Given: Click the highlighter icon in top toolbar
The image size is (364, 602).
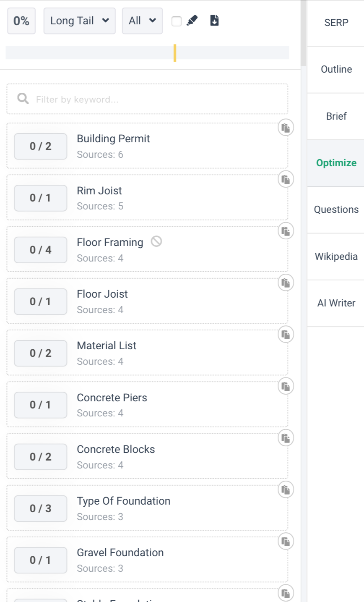Looking at the screenshot, I should click(x=192, y=21).
